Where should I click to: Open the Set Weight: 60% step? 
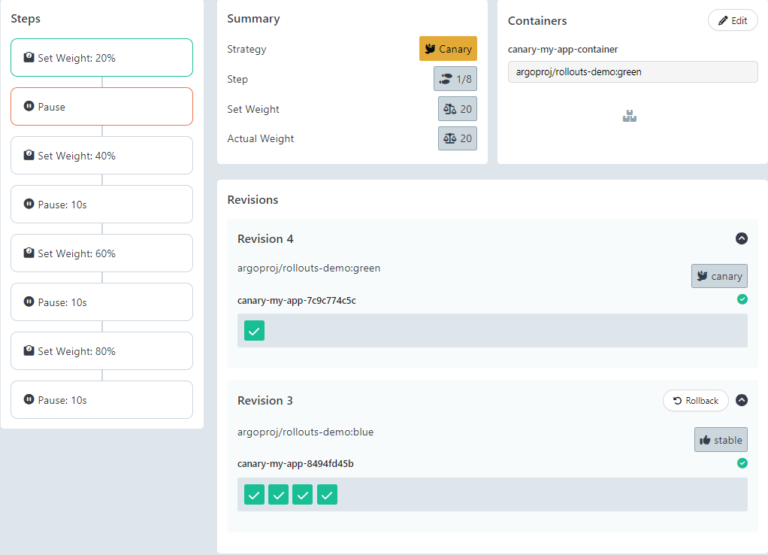(101, 253)
